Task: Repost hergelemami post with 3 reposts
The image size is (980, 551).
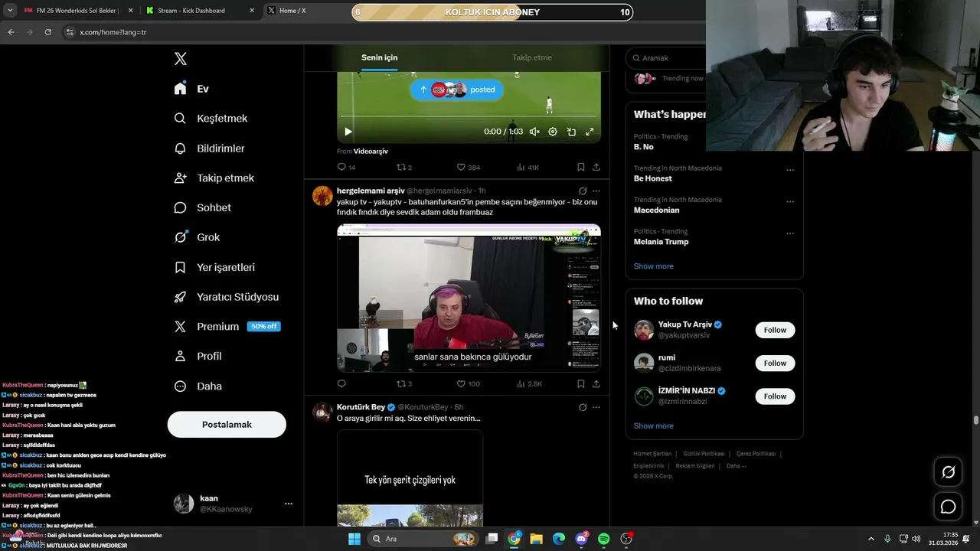Action: point(404,384)
